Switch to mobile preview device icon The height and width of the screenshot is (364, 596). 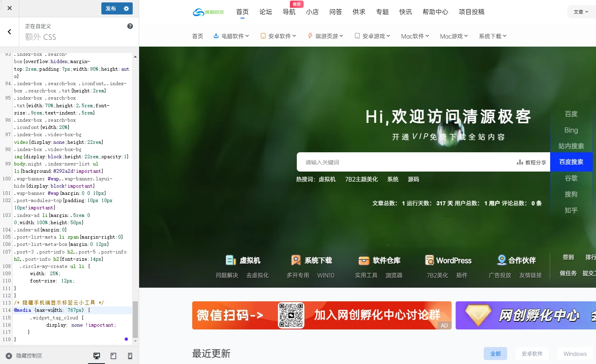tap(130, 356)
